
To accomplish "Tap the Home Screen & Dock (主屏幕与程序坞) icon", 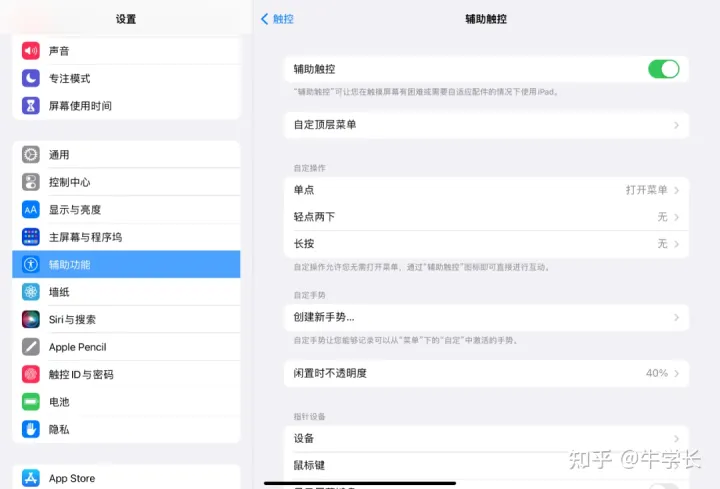I will tap(31, 237).
